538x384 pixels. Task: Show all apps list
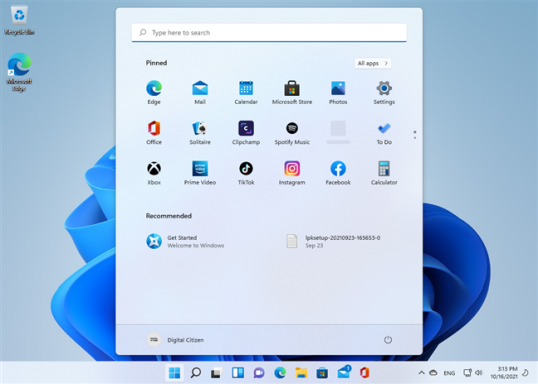coord(373,63)
